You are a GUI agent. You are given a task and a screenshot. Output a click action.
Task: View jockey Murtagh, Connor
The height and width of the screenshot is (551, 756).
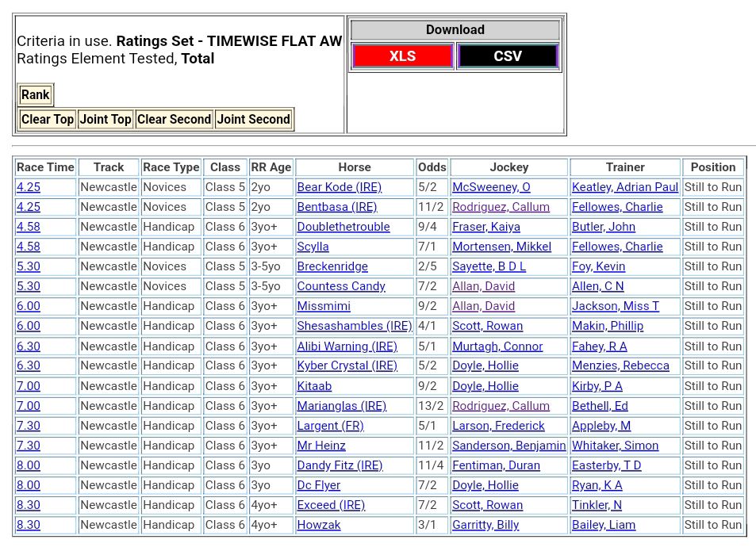tap(497, 346)
